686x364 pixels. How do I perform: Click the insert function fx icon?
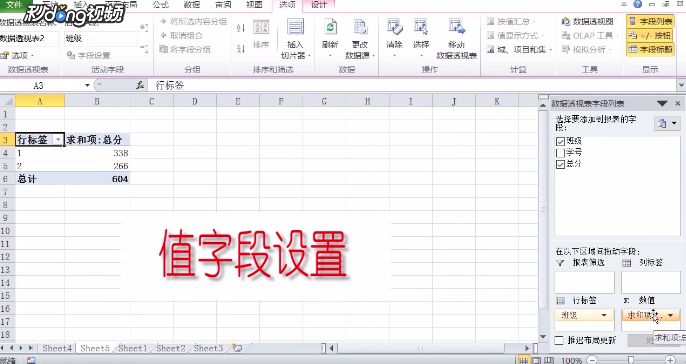(x=140, y=85)
